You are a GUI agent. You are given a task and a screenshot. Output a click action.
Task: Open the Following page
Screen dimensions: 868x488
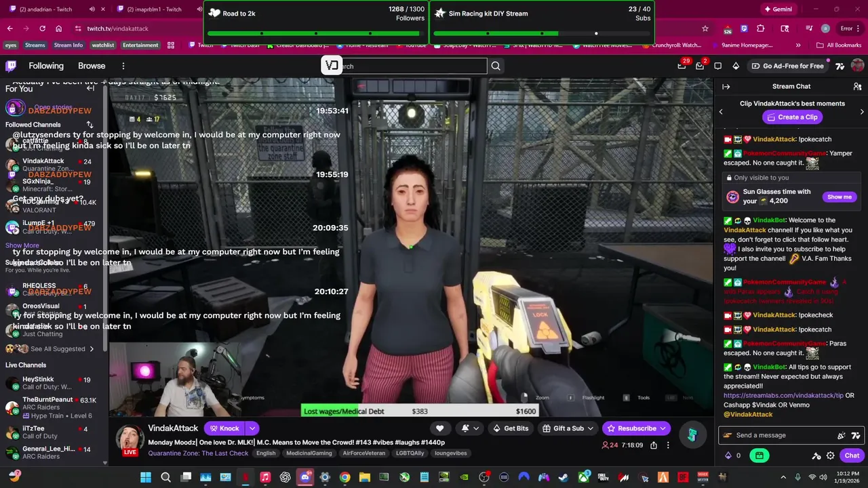point(46,66)
